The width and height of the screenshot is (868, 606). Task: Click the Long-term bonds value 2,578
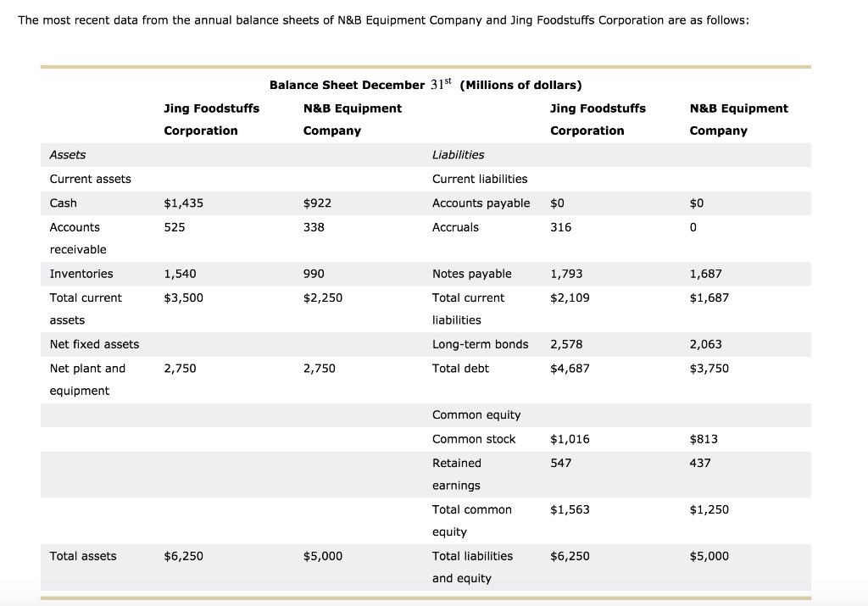[566, 344]
